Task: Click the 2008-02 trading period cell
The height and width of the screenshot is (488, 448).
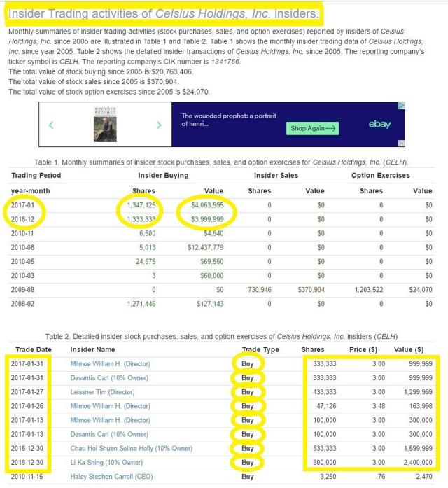Action: coord(22,304)
